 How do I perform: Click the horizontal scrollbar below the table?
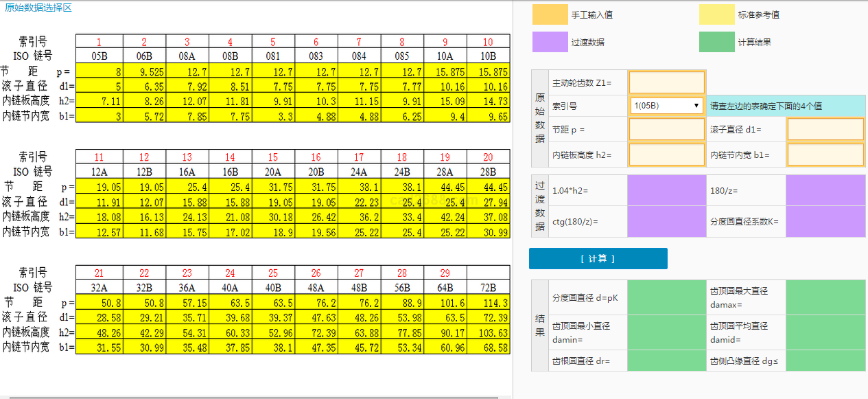point(254,396)
